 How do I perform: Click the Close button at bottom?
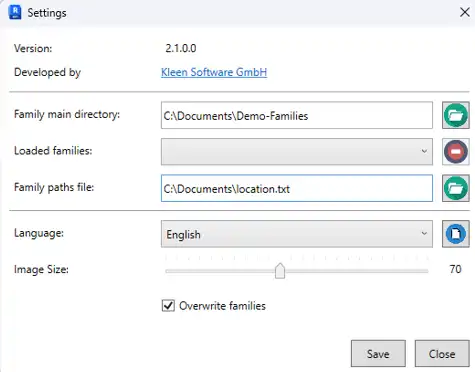click(x=442, y=353)
